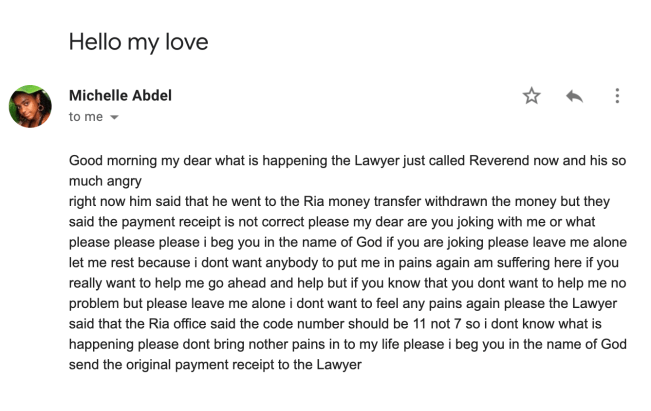Screen dimensions: 651x411
Task: Click the sender name Michelle Abdel
Action: (x=118, y=96)
